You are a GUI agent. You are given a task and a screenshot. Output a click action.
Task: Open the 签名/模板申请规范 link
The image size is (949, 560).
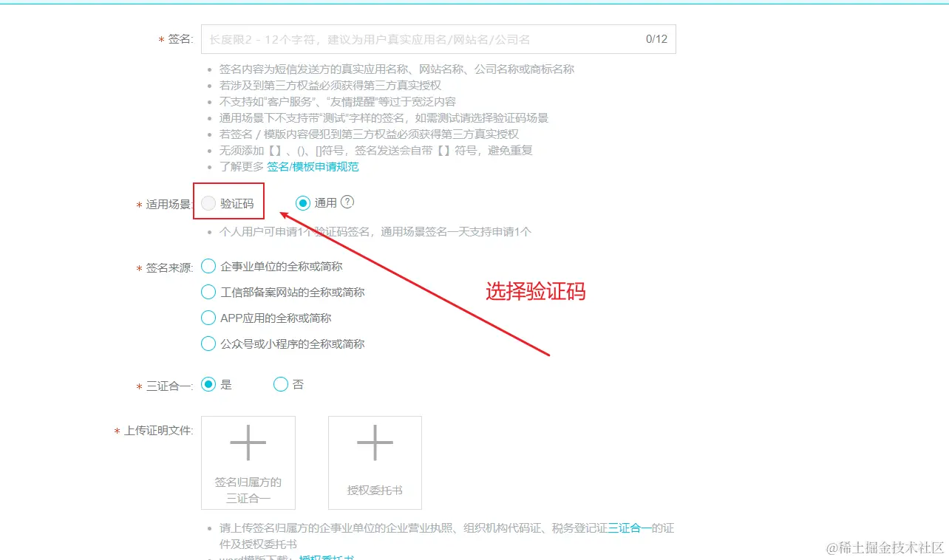(313, 167)
